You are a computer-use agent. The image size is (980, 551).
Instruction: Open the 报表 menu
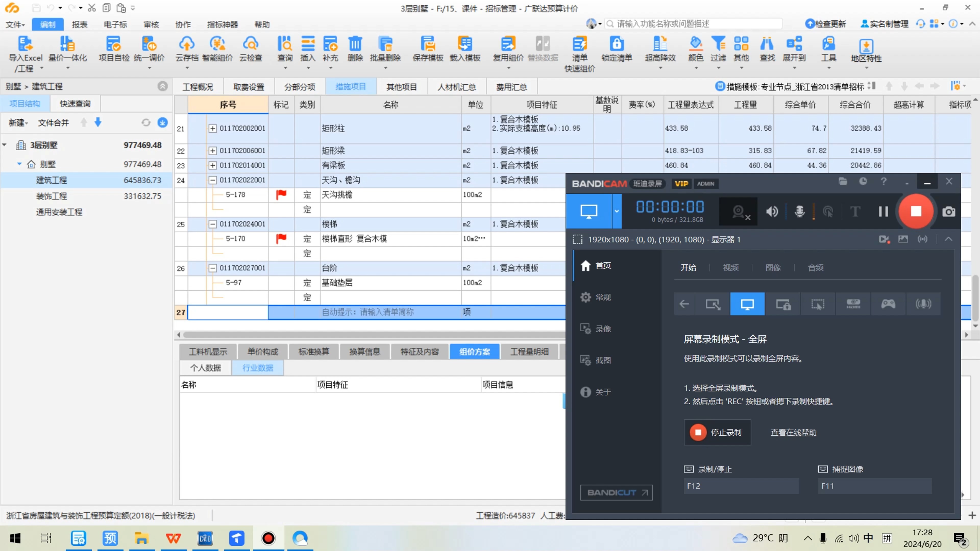point(80,25)
